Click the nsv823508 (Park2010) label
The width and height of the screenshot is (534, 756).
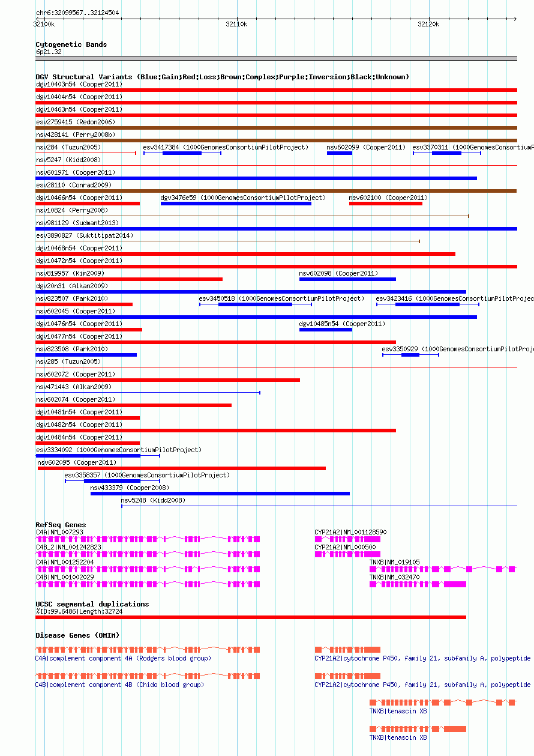point(72,349)
